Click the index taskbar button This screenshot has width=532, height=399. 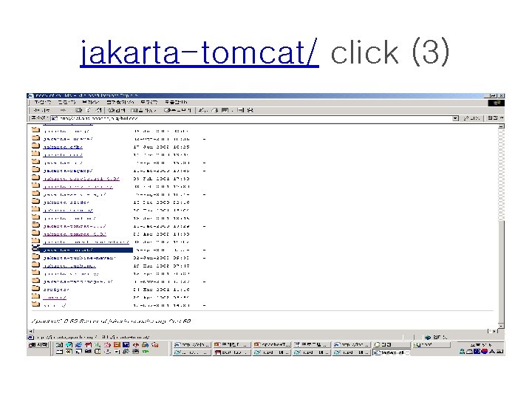coord(391,352)
